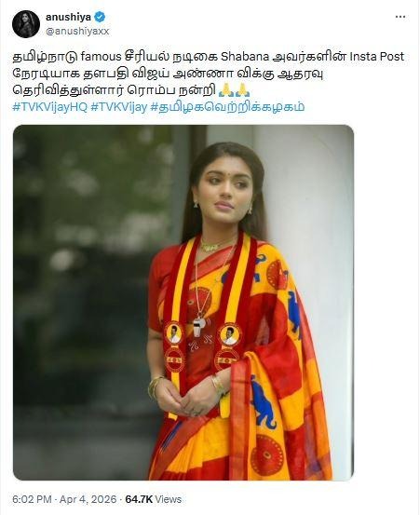The width and height of the screenshot is (420, 515).
Task: Click the folded hands emoji
Action: tap(234, 90)
